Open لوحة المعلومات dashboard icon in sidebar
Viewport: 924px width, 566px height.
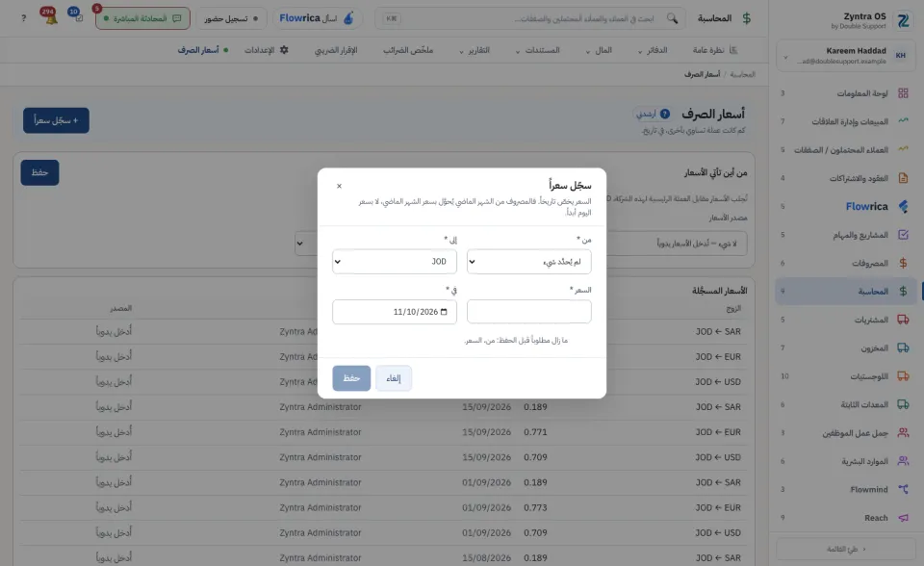pos(903,93)
